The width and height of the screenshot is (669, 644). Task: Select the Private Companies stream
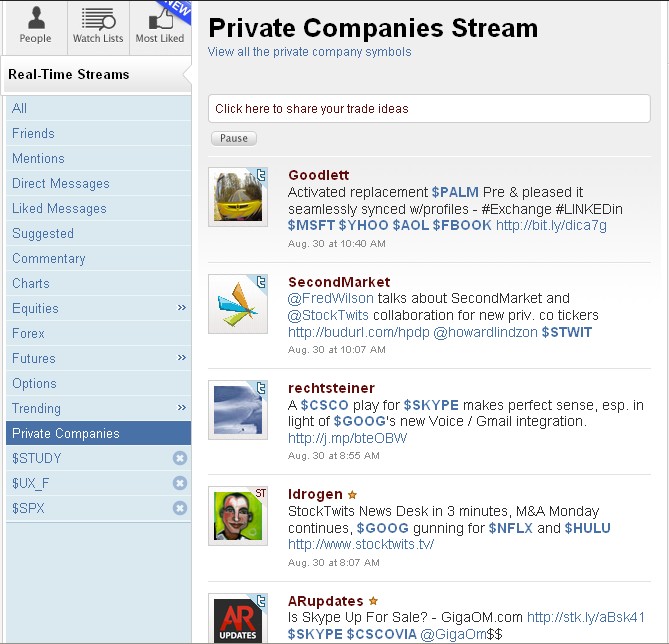tap(99, 433)
